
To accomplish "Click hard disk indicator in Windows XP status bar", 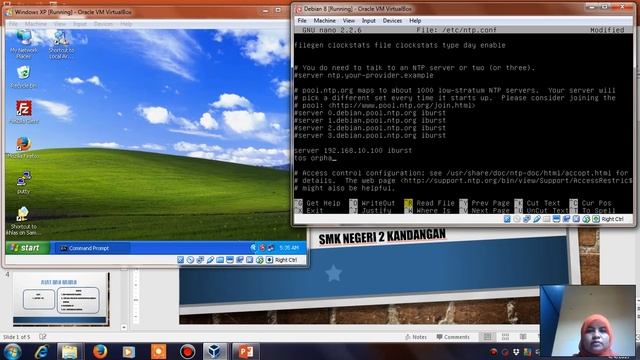I will click(180, 260).
